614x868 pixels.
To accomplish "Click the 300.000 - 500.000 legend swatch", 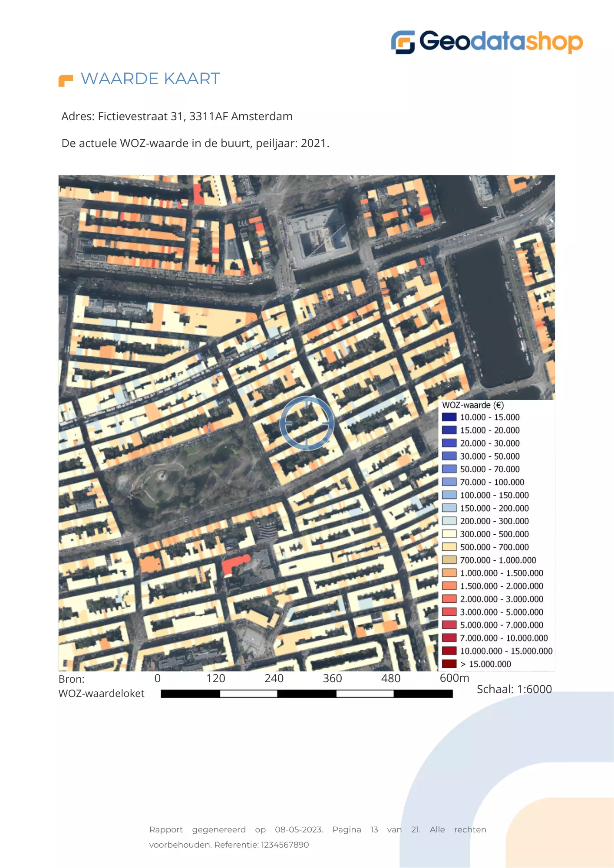I will [x=449, y=534].
